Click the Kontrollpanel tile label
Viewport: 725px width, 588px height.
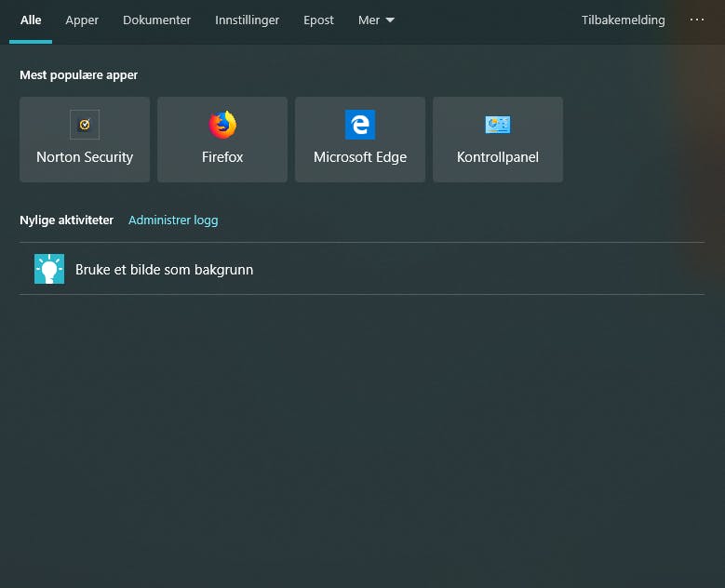coord(498,157)
